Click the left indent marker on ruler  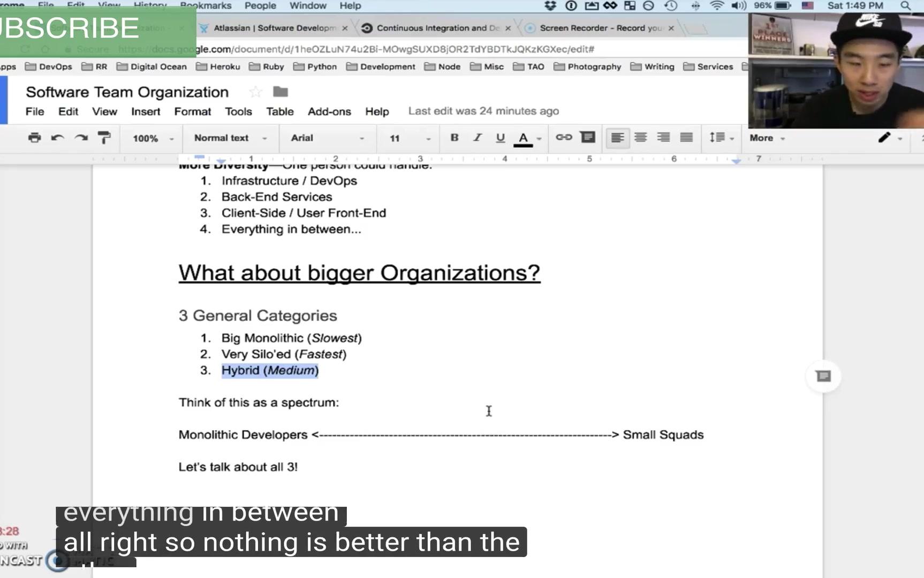pos(221,160)
